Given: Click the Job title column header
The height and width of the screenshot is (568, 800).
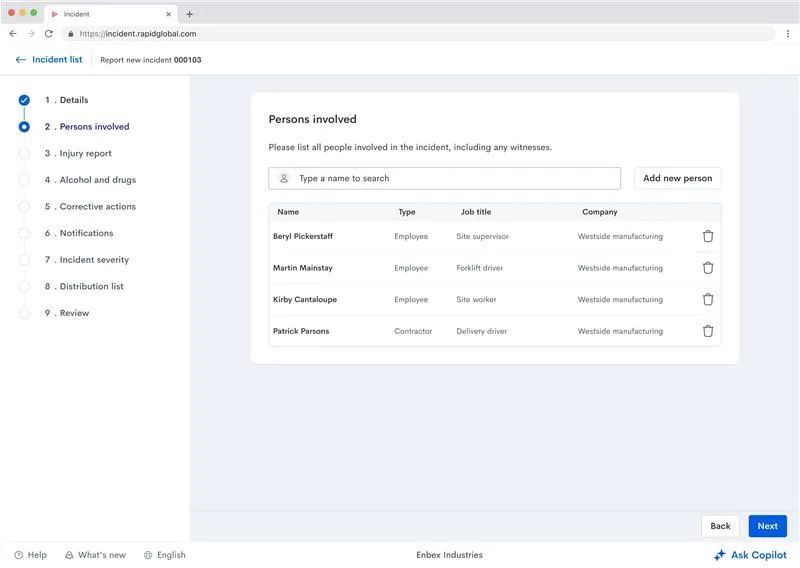Looking at the screenshot, I should coord(476,212).
